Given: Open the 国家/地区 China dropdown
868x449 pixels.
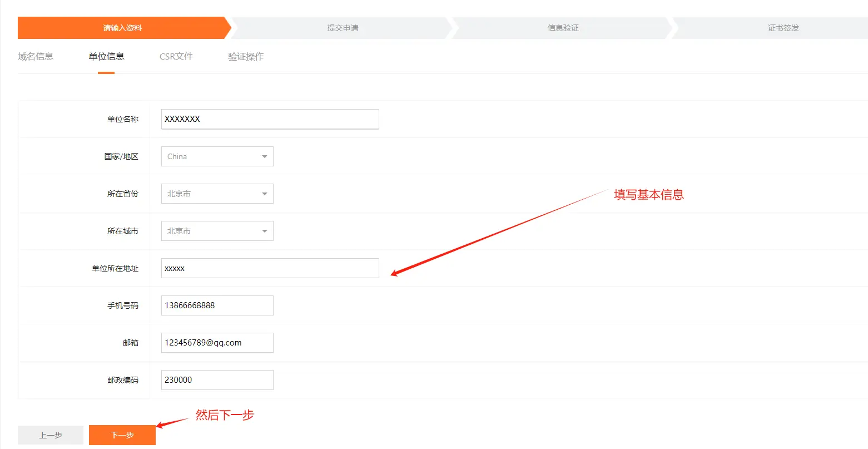Looking at the screenshot, I should (x=211, y=156).
